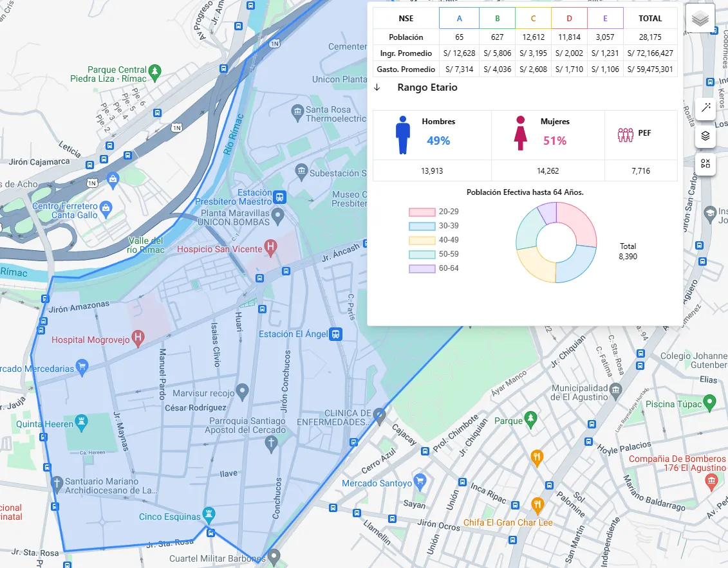Screen dimensions: 728x568
Task: Collapse the Rango Etario section arrow
Action: [377, 87]
